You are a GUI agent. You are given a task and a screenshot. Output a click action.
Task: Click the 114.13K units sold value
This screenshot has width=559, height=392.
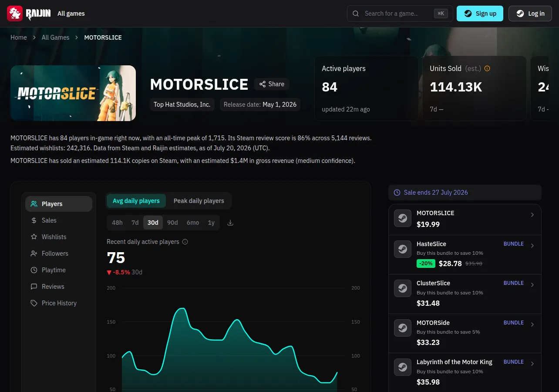coord(456,87)
